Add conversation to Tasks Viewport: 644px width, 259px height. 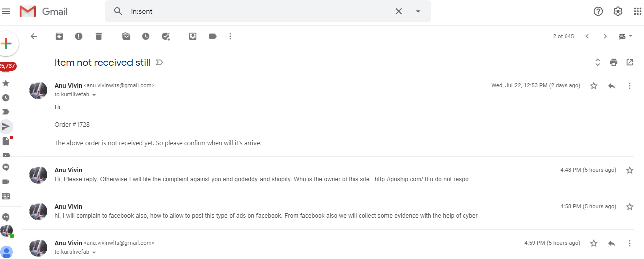tap(166, 36)
